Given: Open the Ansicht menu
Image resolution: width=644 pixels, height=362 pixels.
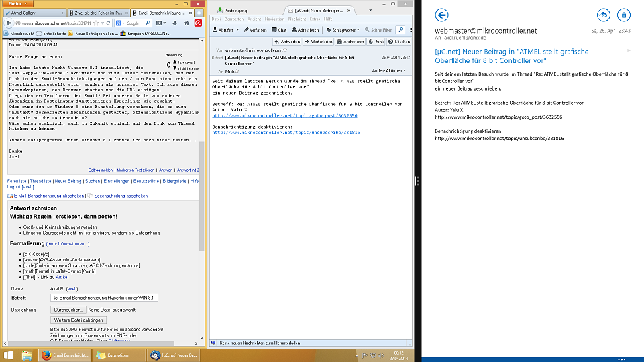Looking at the screenshot, I should [x=254, y=19].
